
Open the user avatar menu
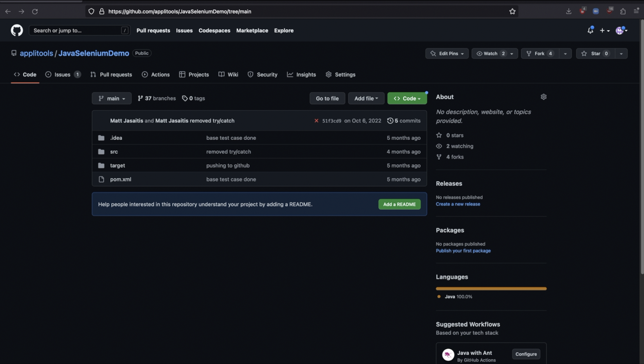tap(621, 30)
